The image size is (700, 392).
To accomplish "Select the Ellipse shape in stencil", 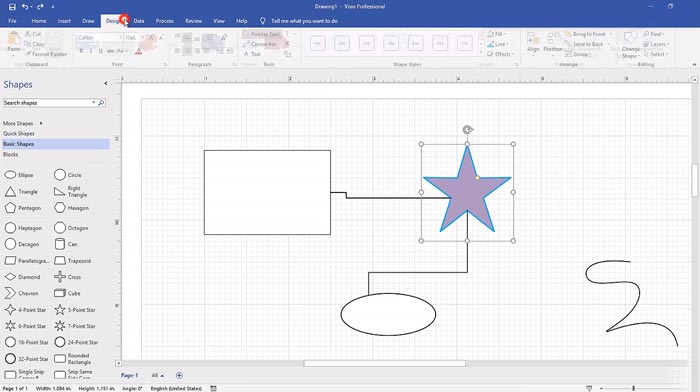I will click(x=19, y=175).
